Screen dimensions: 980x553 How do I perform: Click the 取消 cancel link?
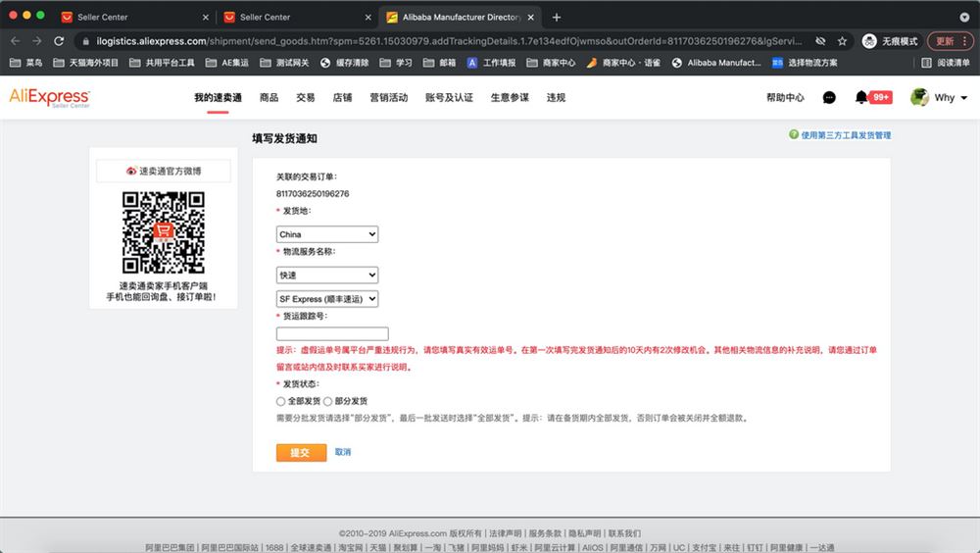pos(342,452)
